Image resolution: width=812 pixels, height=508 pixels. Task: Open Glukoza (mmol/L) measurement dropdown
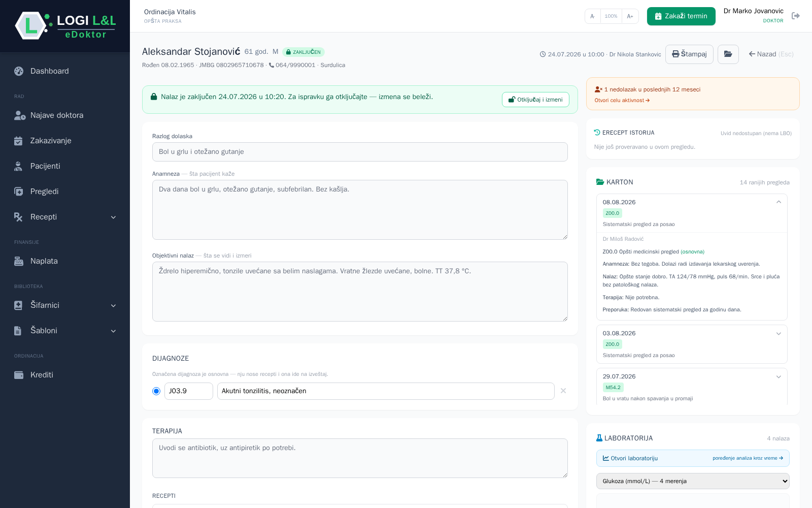click(693, 481)
